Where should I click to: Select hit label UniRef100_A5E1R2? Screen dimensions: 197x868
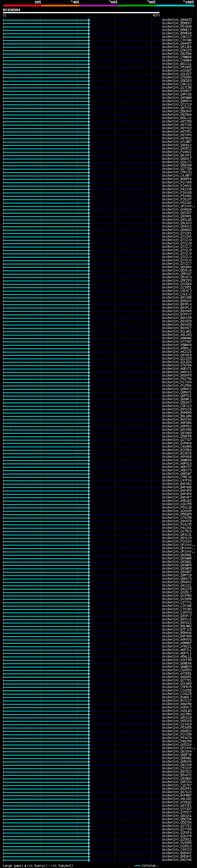(x=177, y=501)
